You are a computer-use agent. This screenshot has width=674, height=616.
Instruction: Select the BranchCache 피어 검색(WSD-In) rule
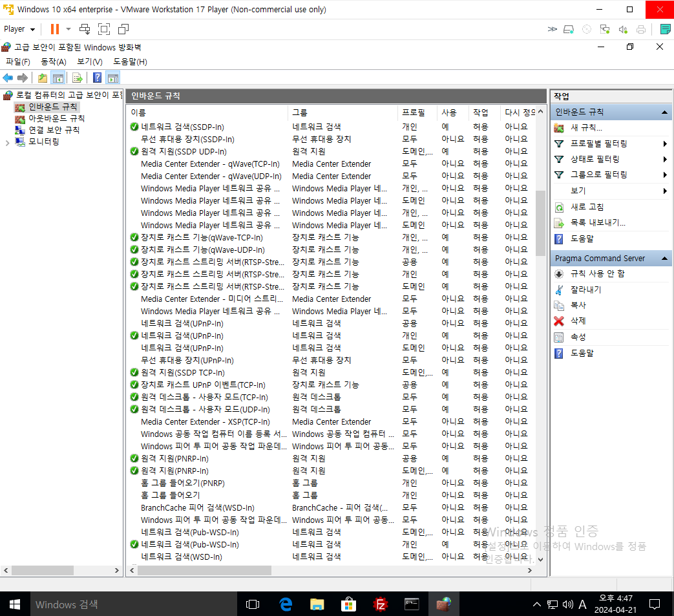pos(197,507)
